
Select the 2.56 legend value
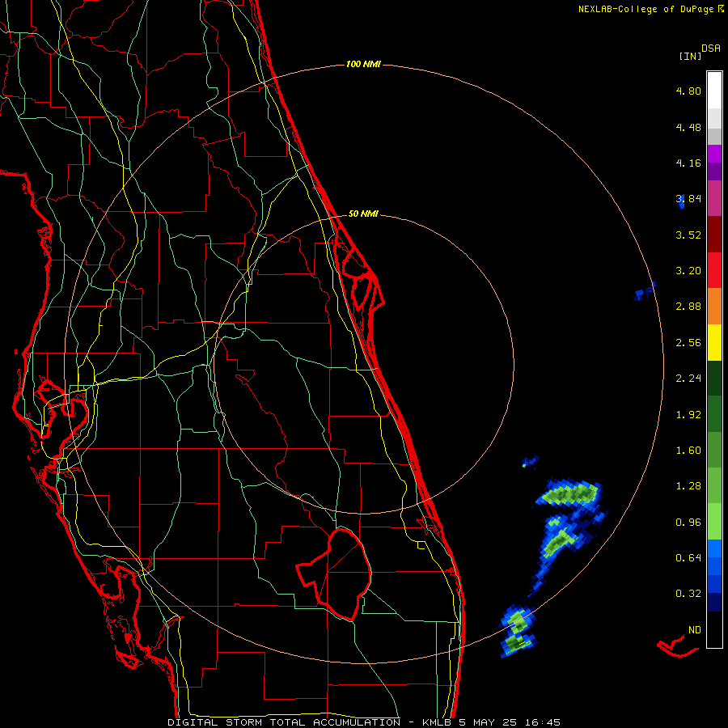tap(688, 343)
